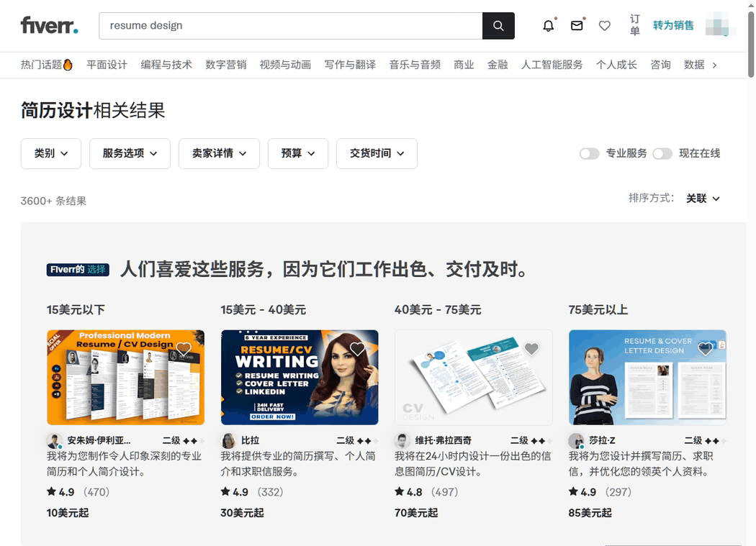
Task: Click the flame icon beside 热门话题
Action: pos(68,65)
